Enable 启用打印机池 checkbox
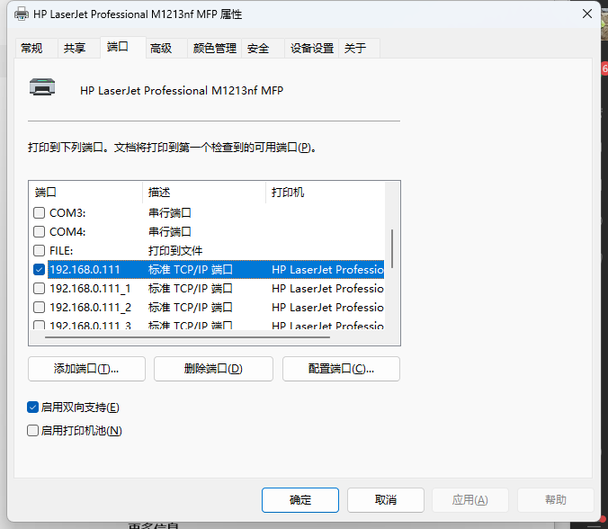608x529 pixels. pos(34,431)
